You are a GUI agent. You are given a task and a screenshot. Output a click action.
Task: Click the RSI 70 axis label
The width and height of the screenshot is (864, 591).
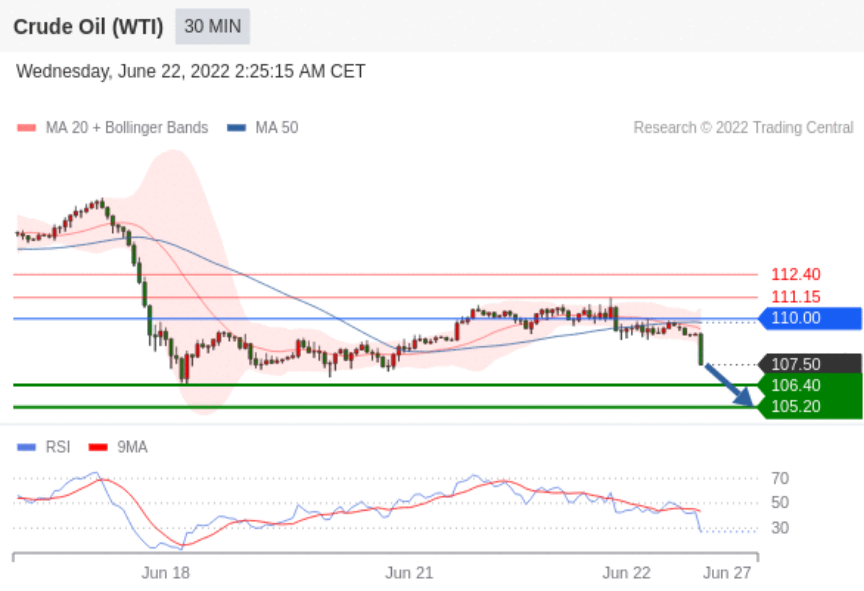point(780,479)
